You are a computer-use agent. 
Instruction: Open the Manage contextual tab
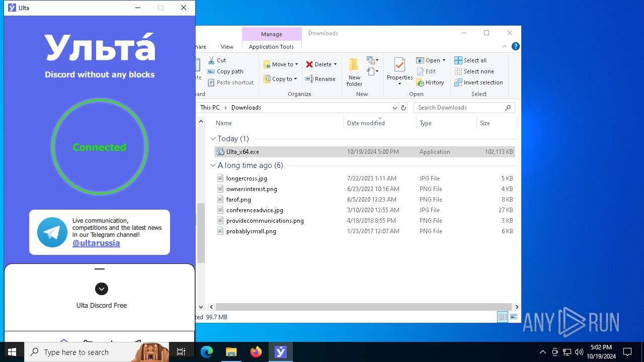[x=272, y=34]
